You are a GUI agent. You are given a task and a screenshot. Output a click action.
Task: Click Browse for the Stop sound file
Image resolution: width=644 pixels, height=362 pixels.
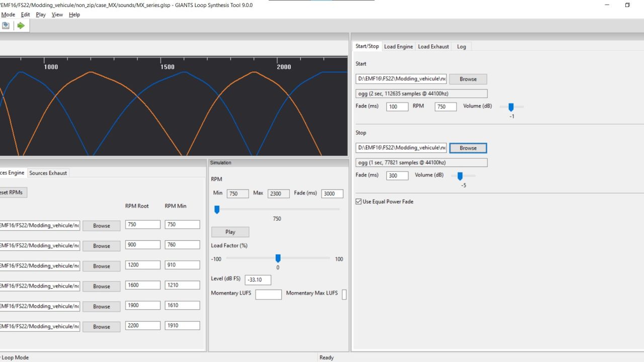[x=468, y=148]
